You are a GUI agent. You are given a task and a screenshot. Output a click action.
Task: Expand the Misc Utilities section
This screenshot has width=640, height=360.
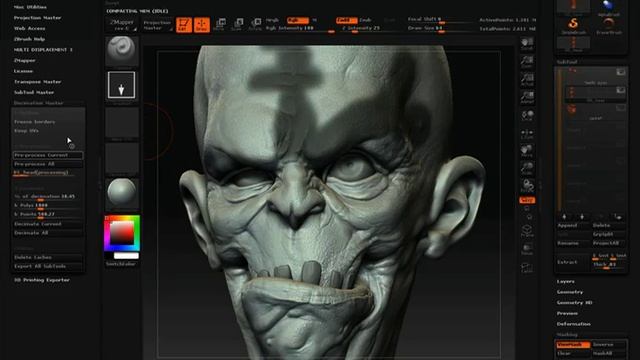point(30,7)
